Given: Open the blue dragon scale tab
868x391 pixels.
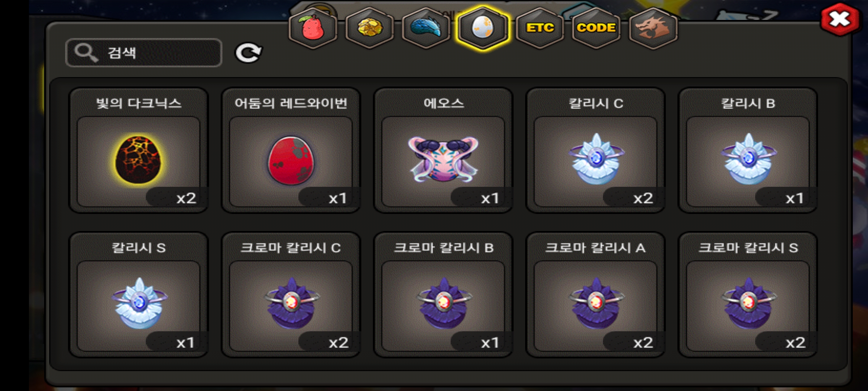Looking at the screenshot, I should coord(426,28).
